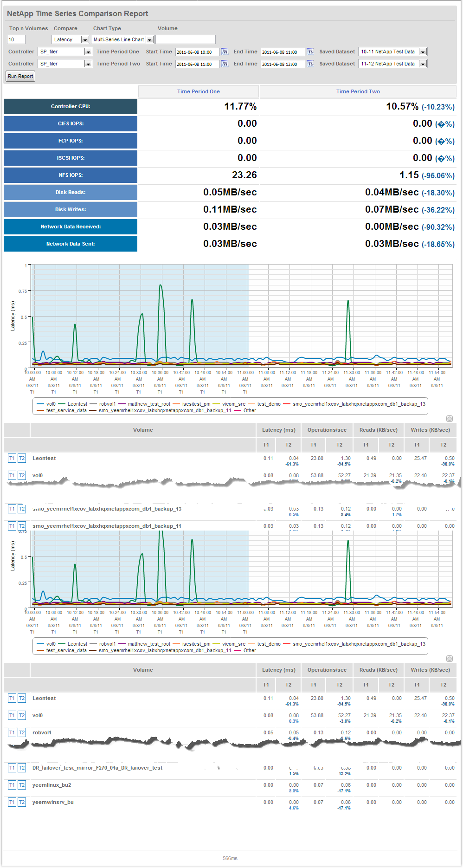The height and width of the screenshot is (868, 463).
Task: Open the 11-12 NetApp Test Data dropdown
Action: point(392,64)
